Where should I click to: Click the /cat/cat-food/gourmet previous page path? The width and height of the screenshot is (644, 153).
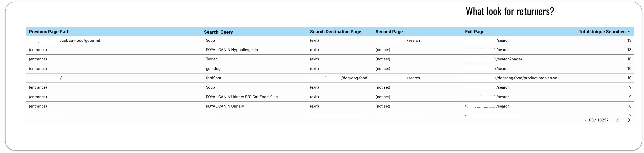80,40
